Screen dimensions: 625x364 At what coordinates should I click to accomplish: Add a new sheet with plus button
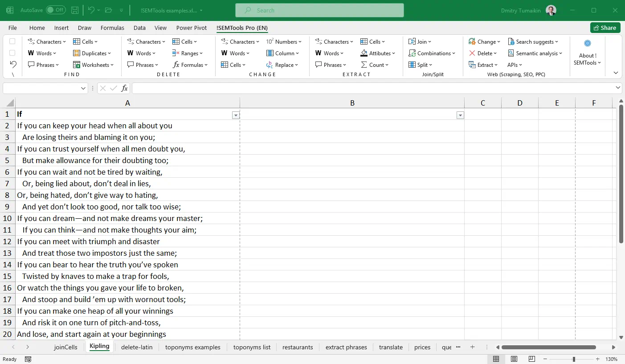pyautogui.click(x=473, y=347)
